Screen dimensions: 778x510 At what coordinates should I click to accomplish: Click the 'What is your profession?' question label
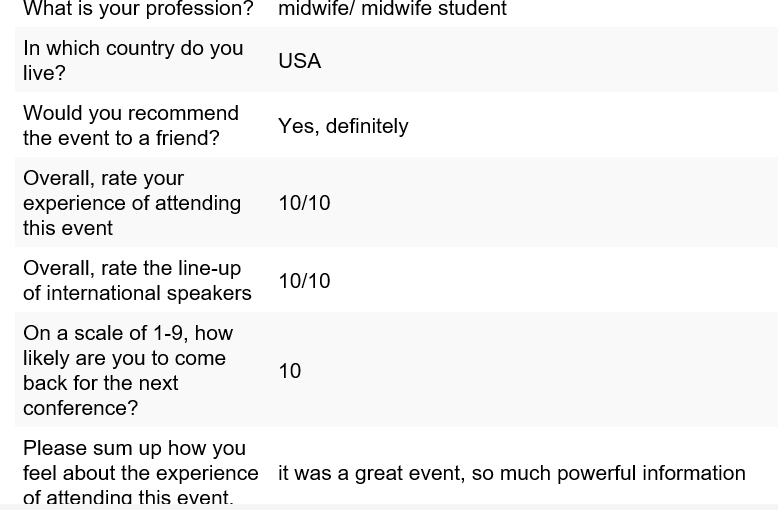click(138, 8)
